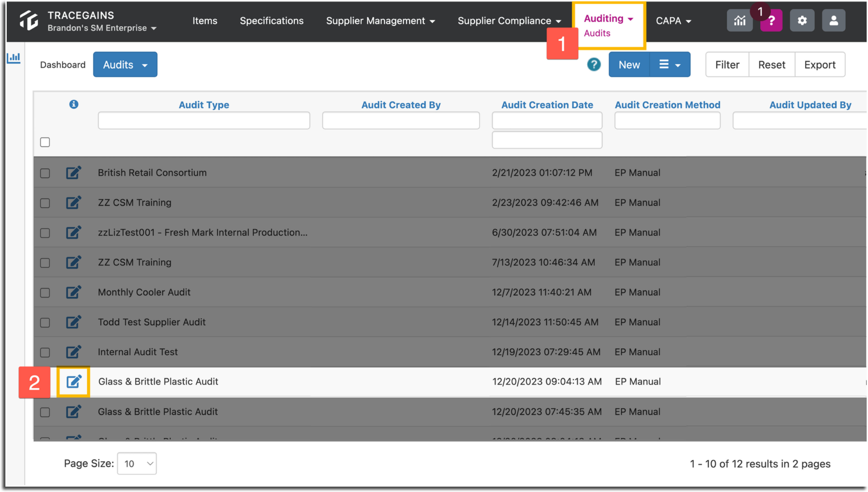Click the New button
Screen dimensions: 868x492
(629, 64)
